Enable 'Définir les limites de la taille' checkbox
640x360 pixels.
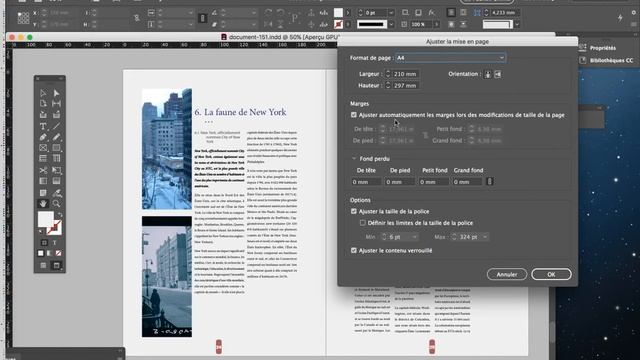click(x=362, y=223)
